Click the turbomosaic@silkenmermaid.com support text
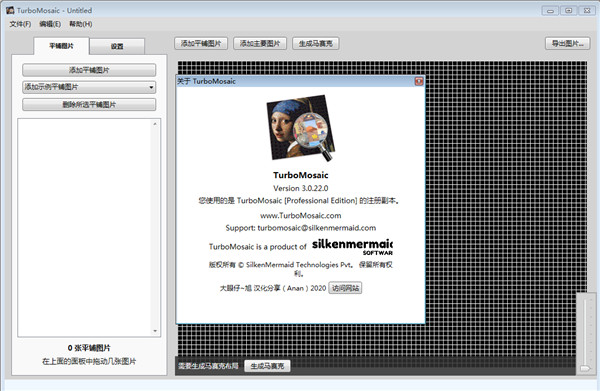Viewport: 600px width, 391px height. pyautogui.click(x=316, y=228)
